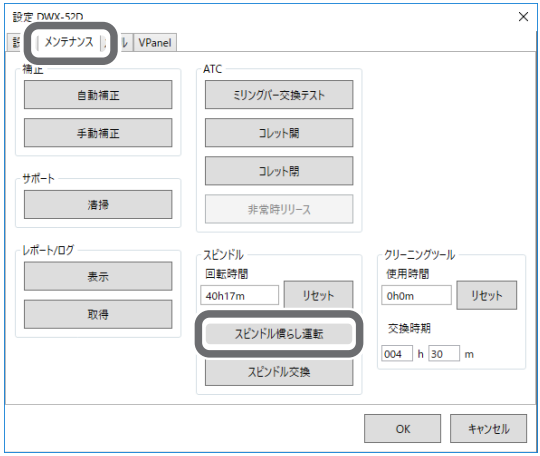Click the キャンセル button
The width and height of the screenshot is (540, 456).
[488, 429]
